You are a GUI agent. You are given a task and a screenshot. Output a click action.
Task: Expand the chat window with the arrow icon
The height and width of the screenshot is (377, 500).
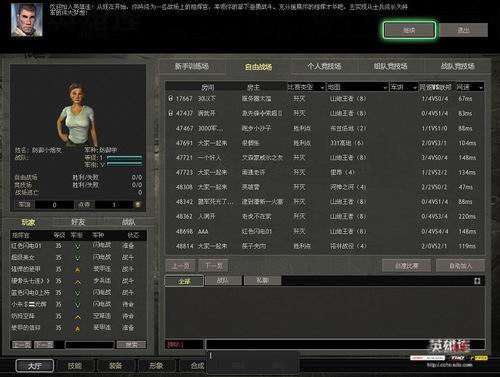pyautogui.click(x=477, y=281)
